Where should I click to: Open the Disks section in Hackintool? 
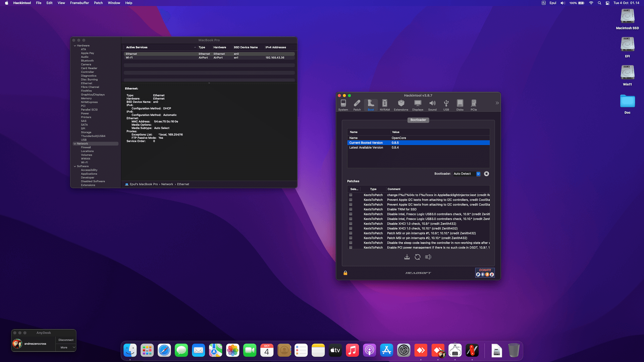[x=460, y=105]
